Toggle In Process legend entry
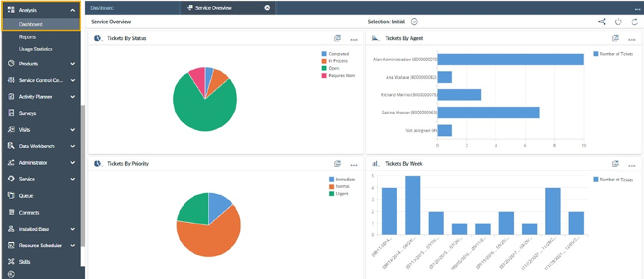The image size is (644, 279). pyautogui.click(x=334, y=61)
